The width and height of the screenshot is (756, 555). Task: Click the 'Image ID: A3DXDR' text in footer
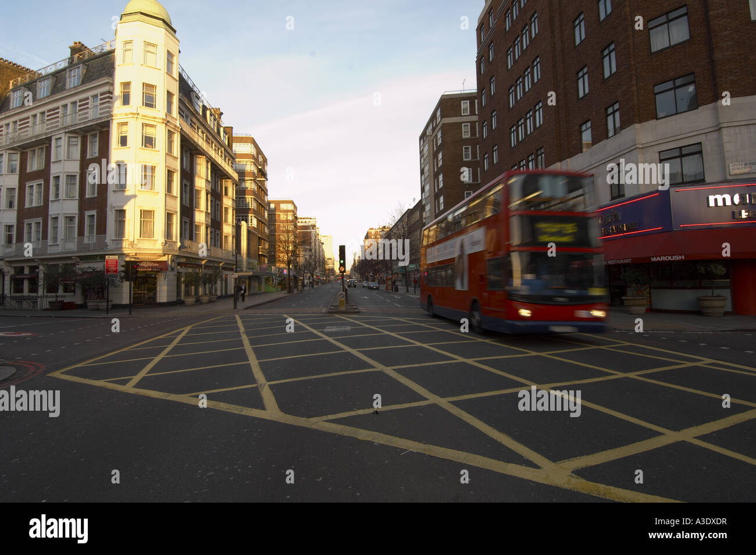pyautogui.click(x=691, y=521)
